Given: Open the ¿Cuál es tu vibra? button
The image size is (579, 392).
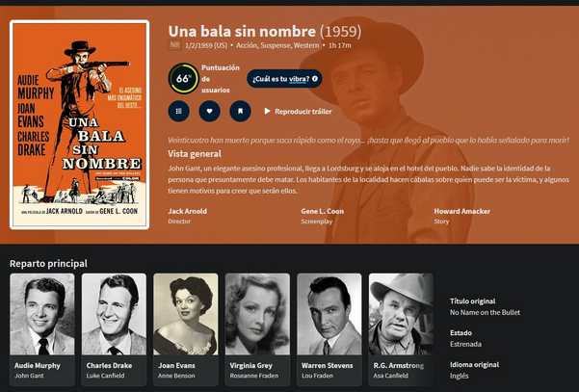Looking at the screenshot, I should 284,79.
